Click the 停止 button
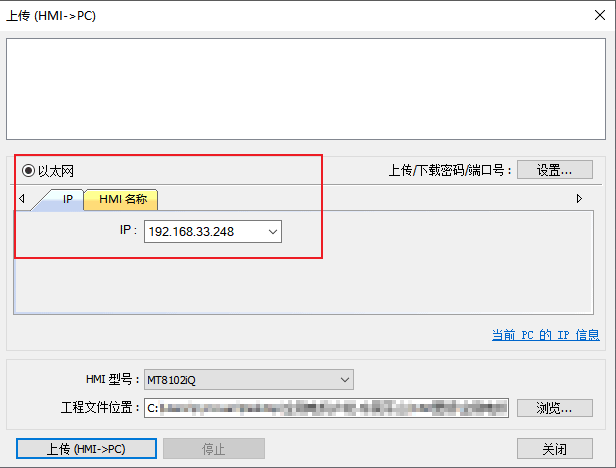Viewport: 616px width, 468px height. coord(213,449)
